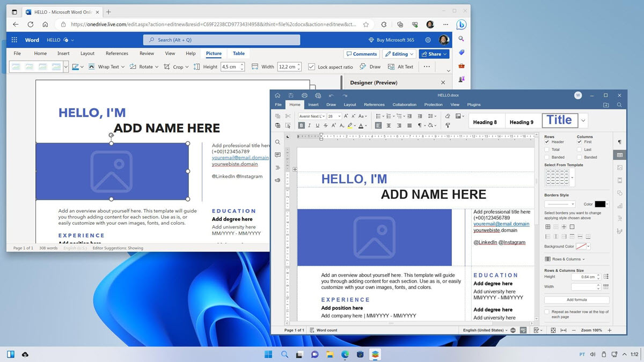Uncheck Lock aspect ratio in Word Online
Viewport: 644px width, 362px height.
coord(312,67)
